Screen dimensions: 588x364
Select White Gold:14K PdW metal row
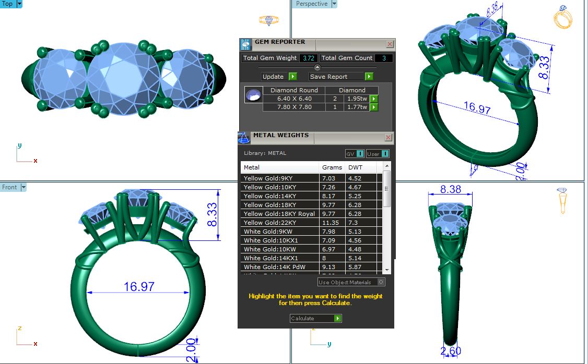pos(280,267)
